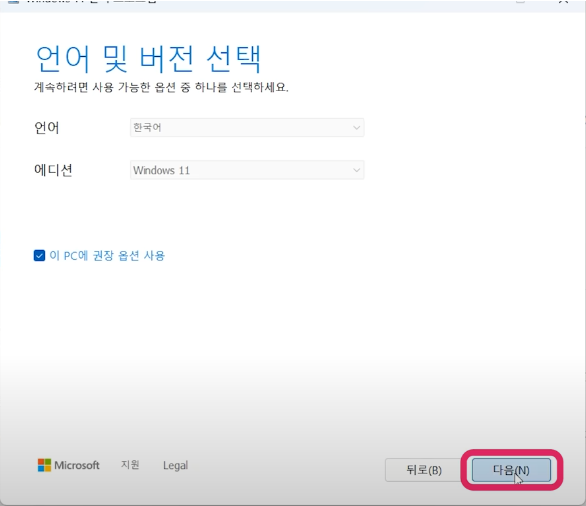Click the Microsoft logo icon
This screenshot has width=586, height=506.
coord(44,465)
